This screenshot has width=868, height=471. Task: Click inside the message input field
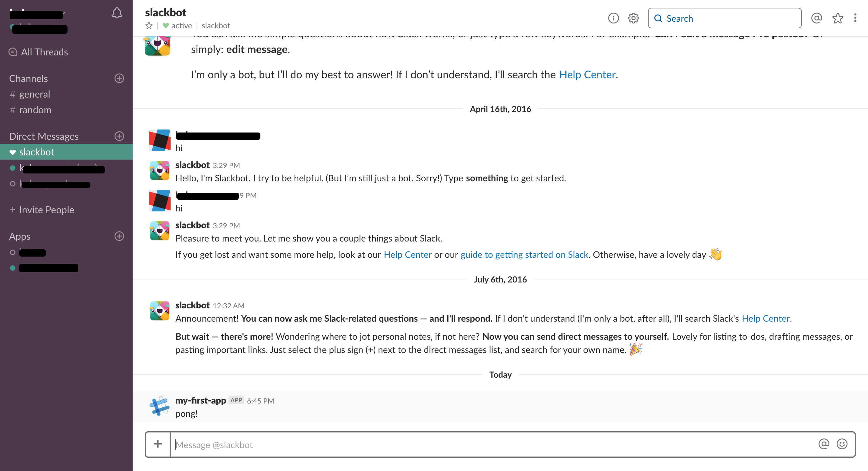click(x=404, y=444)
